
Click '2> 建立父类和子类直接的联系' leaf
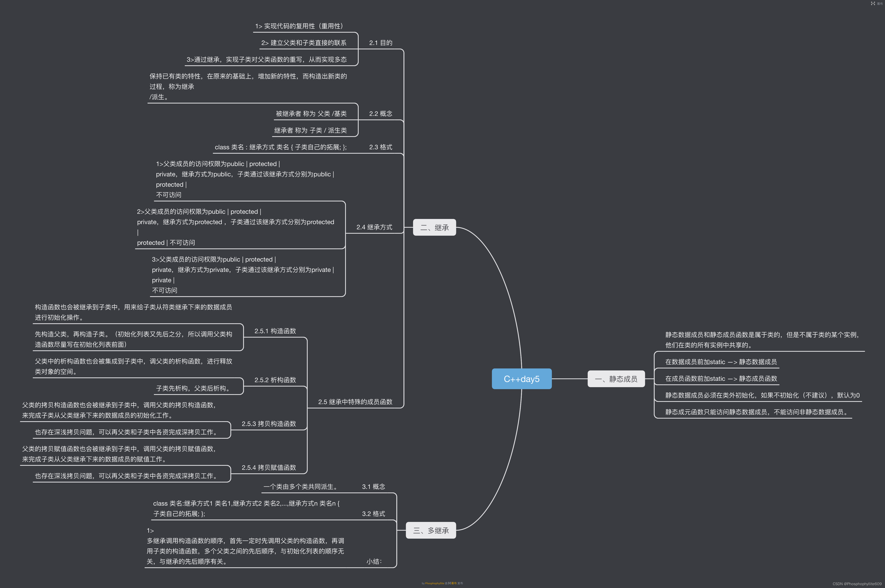point(304,43)
